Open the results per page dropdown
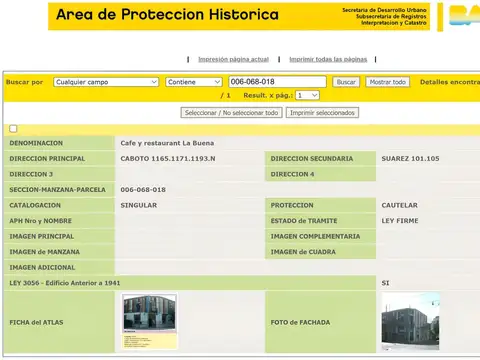The image size is (480, 360). click(x=307, y=96)
